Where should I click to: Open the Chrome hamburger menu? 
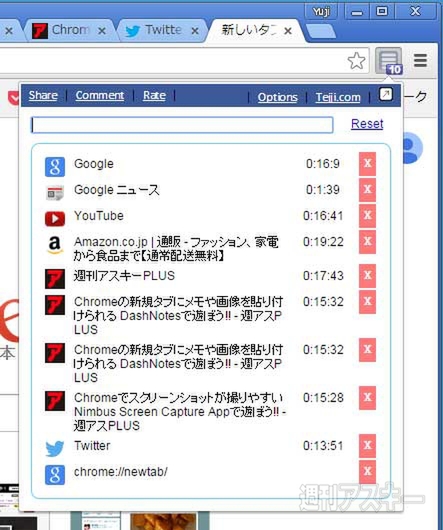[x=420, y=61]
